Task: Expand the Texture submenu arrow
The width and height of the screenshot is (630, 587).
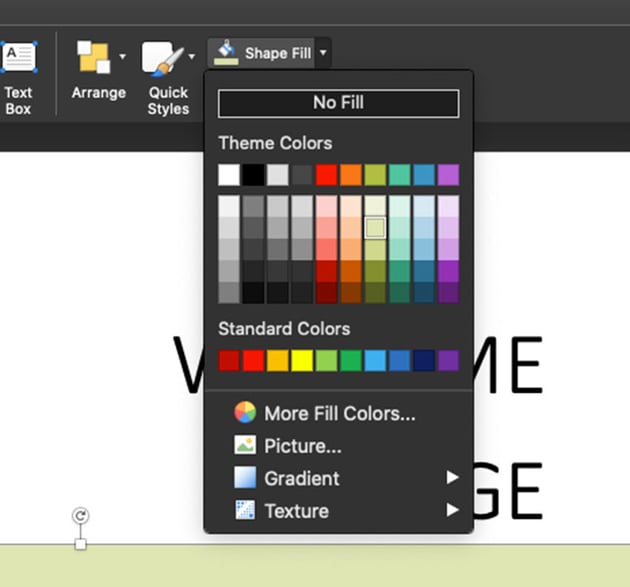Action: 452,511
